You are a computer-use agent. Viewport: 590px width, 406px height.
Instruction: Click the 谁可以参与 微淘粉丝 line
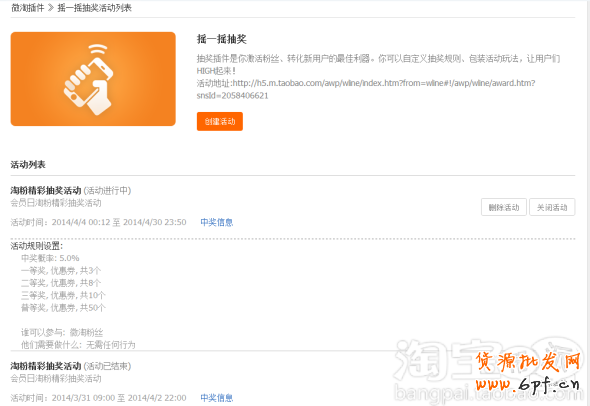(x=62, y=333)
